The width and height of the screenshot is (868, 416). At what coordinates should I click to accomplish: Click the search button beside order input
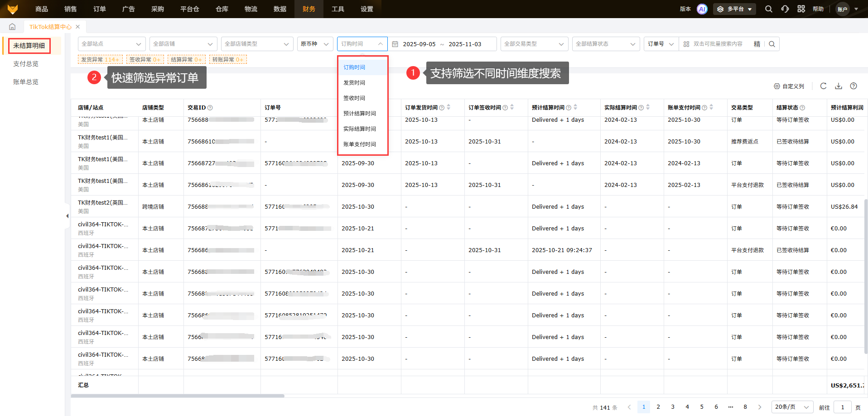(772, 44)
